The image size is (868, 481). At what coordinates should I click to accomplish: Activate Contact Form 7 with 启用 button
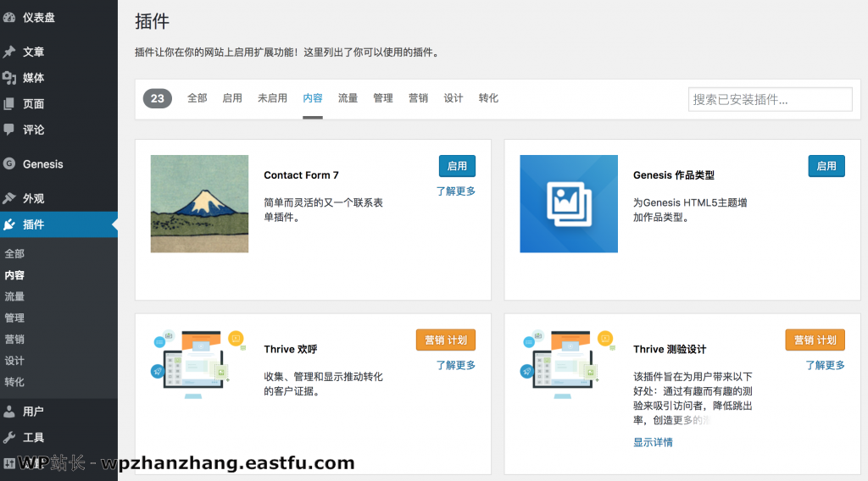click(x=457, y=166)
